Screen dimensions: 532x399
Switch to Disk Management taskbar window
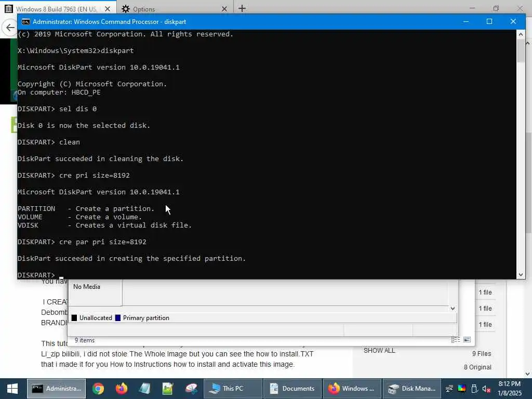tap(412, 389)
